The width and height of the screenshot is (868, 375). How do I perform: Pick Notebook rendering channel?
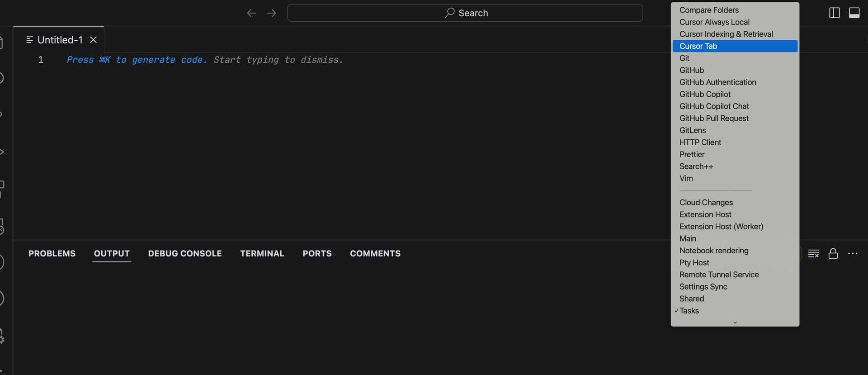click(x=735, y=251)
